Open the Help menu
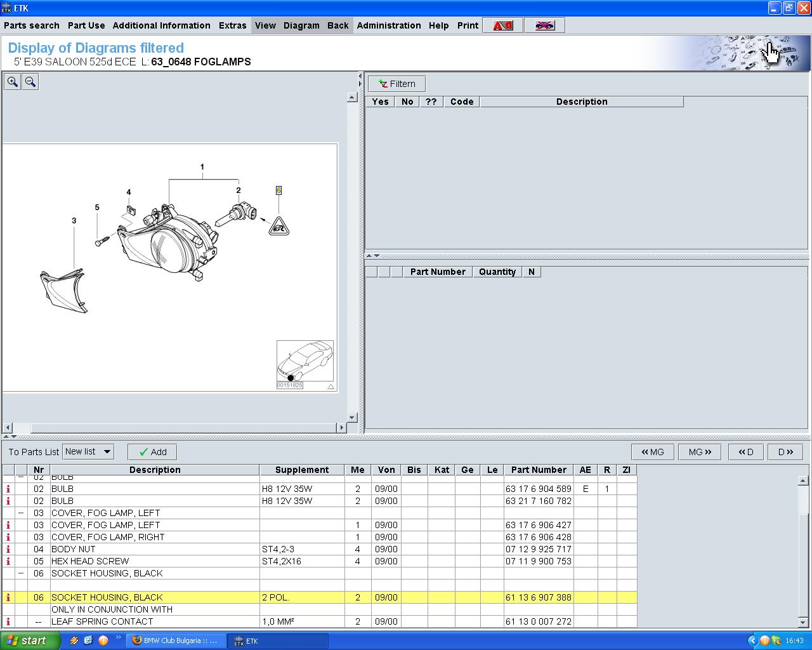The height and width of the screenshot is (650, 812). click(x=438, y=25)
